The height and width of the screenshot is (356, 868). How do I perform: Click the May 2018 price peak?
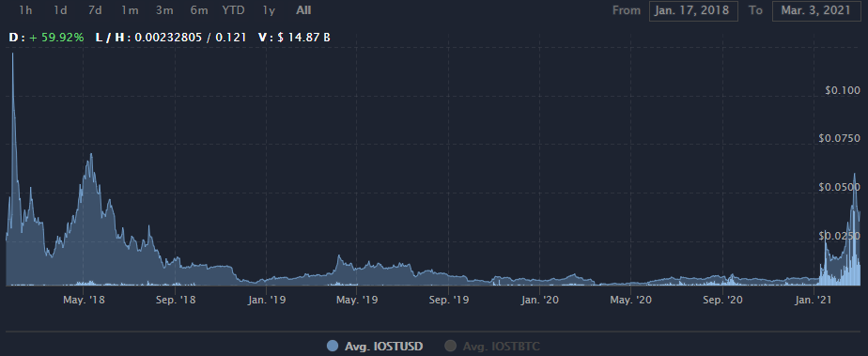pos(91,154)
